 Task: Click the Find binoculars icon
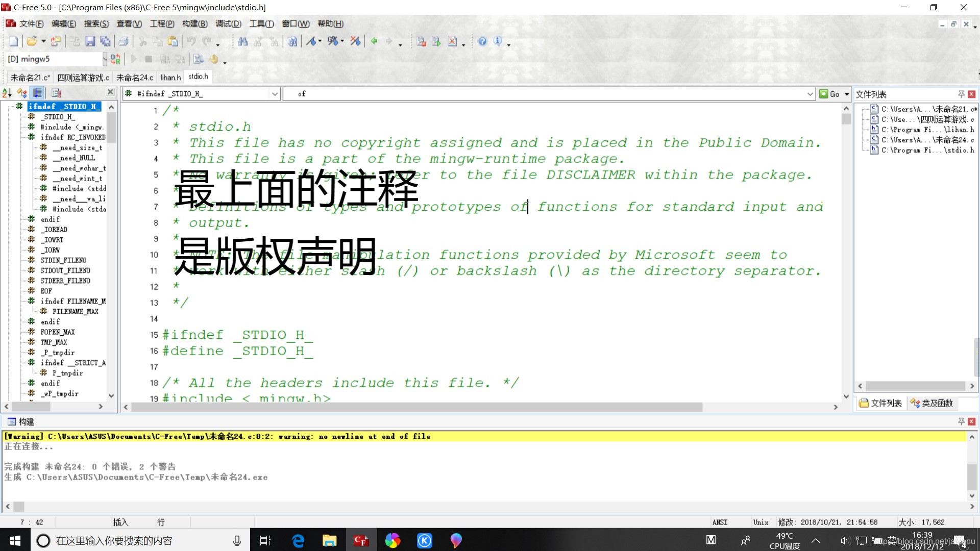pyautogui.click(x=243, y=41)
